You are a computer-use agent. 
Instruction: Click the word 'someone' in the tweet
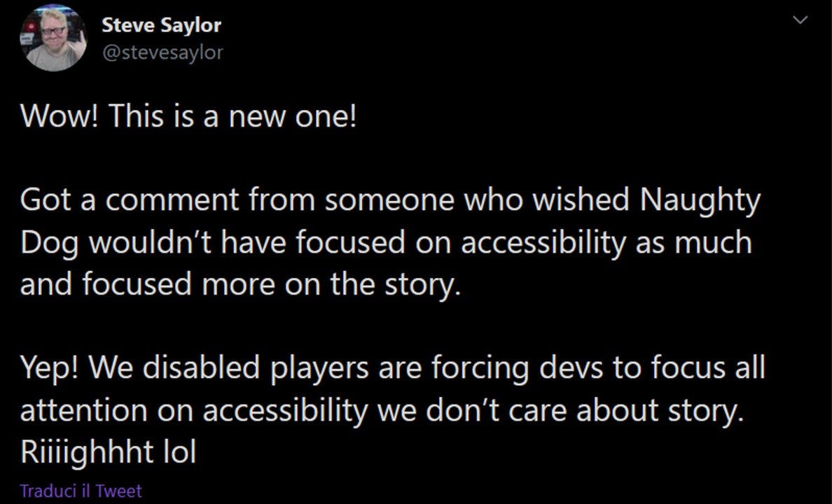[389, 202]
